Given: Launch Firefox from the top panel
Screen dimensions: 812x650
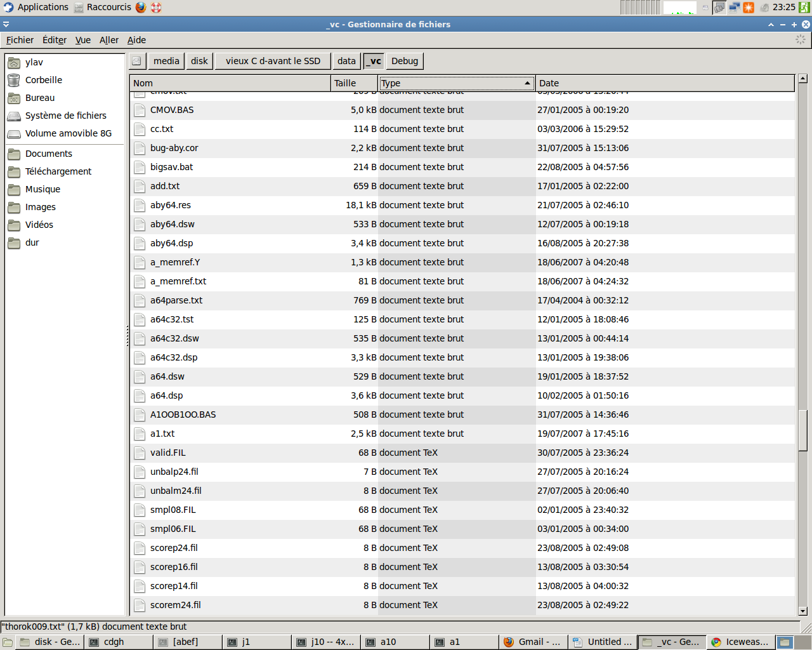Looking at the screenshot, I should (141, 7).
